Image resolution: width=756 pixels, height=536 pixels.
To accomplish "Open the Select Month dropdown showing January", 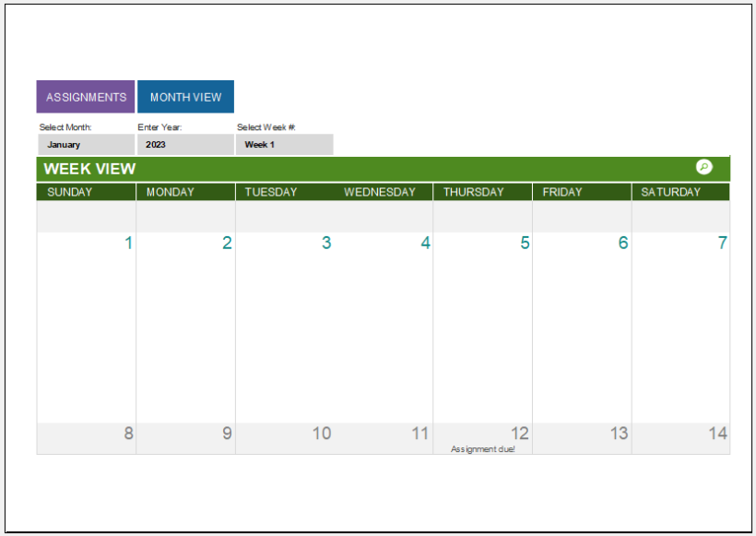I will tap(85, 144).
